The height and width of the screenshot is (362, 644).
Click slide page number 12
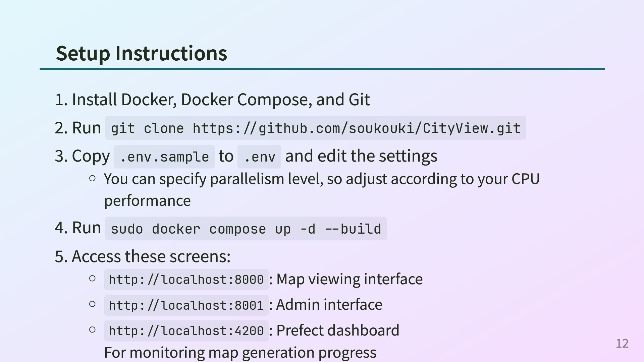622,343
